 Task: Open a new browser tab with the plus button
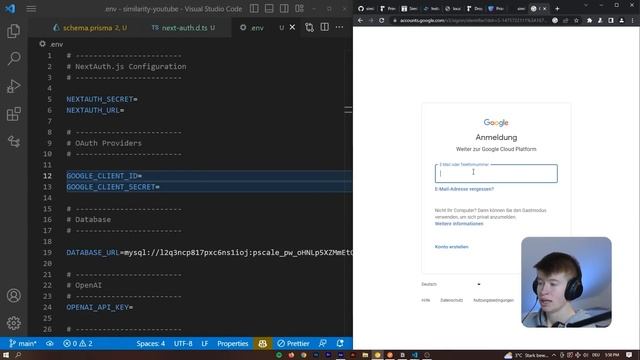pyautogui.click(x=557, y=9)
